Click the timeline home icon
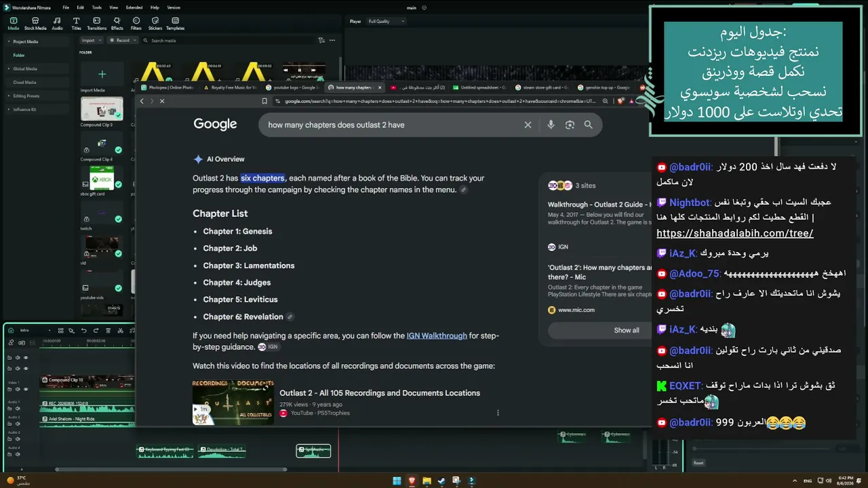Viewport: 868px width, 488px height. 12,330
